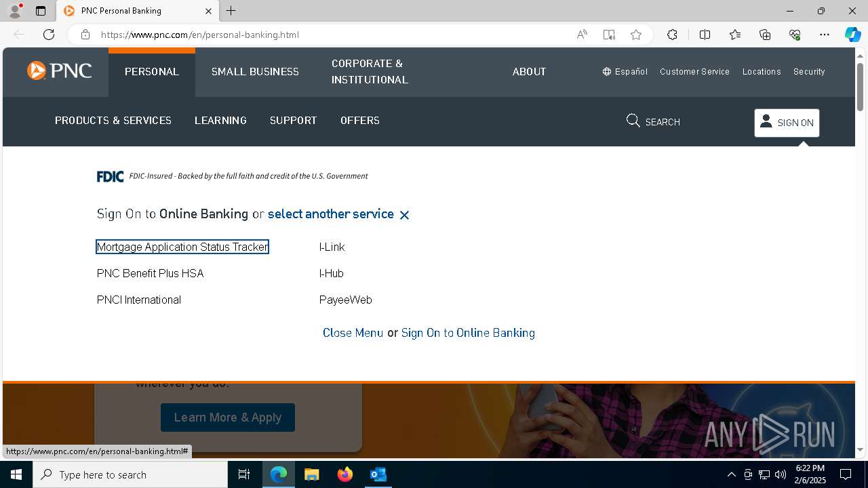Open the Edge profile icon
868x488 pixels.
pyautogui.click(x=14, y=11)
